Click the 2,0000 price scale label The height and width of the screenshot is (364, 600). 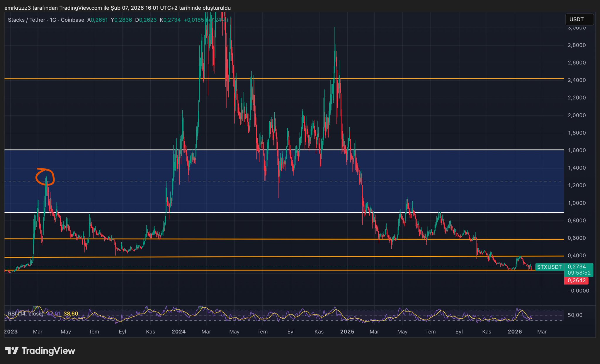click(577, 115)
